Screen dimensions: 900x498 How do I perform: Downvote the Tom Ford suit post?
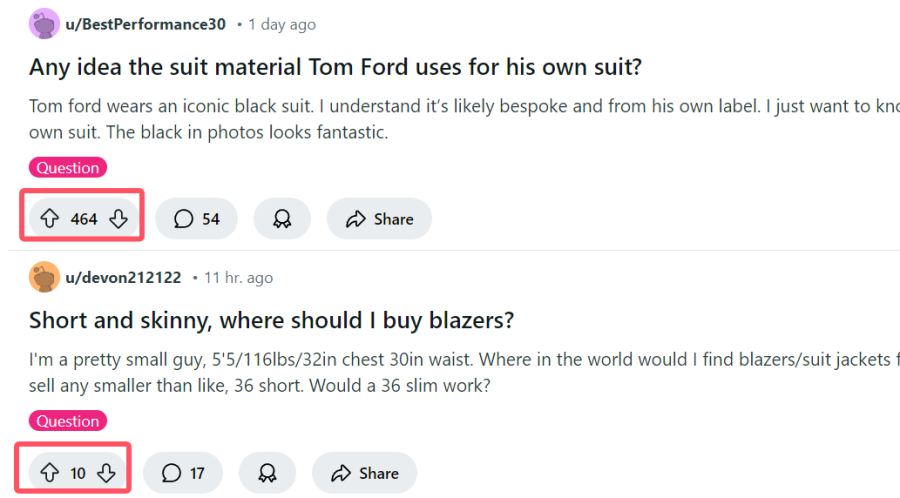point(118,219)
